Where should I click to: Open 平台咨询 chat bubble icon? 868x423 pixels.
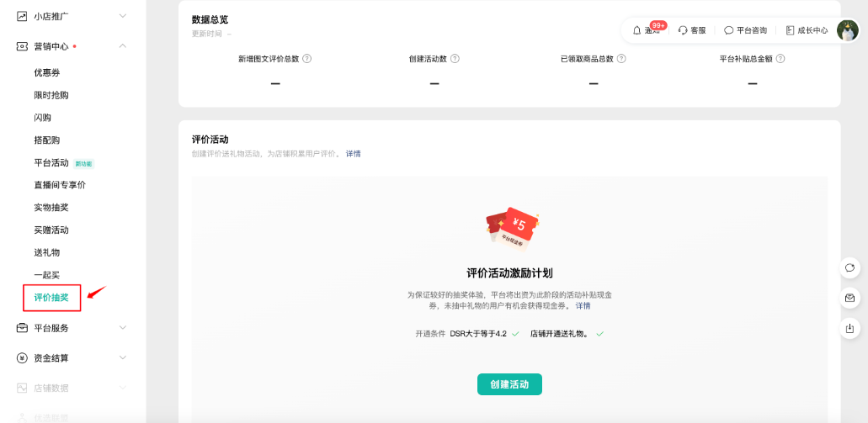729,30
